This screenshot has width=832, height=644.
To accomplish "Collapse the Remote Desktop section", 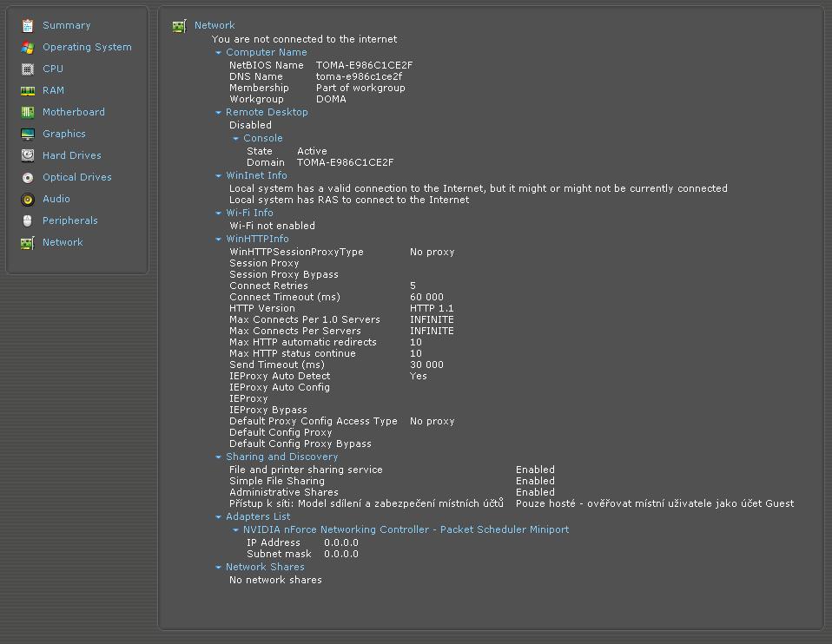I will pos(219,113).
